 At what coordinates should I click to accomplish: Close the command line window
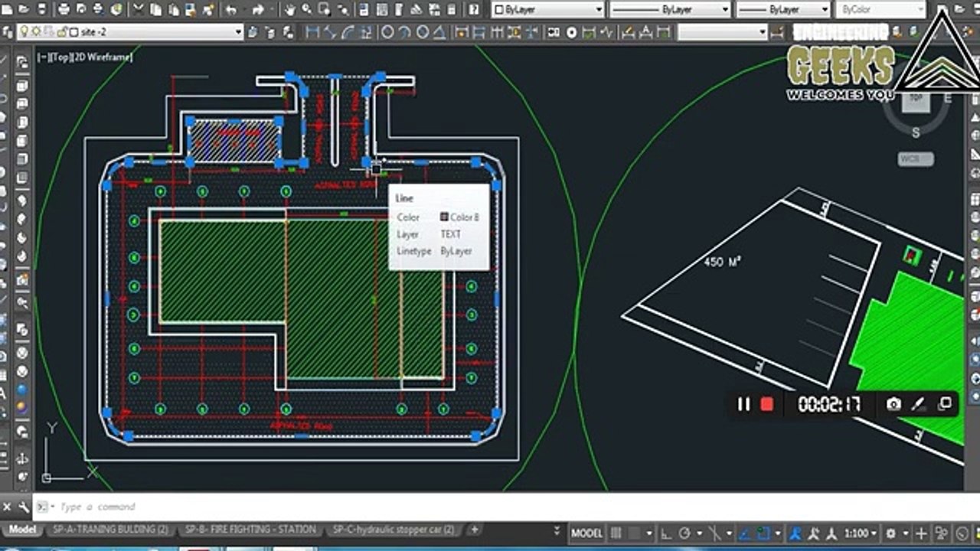8,507
